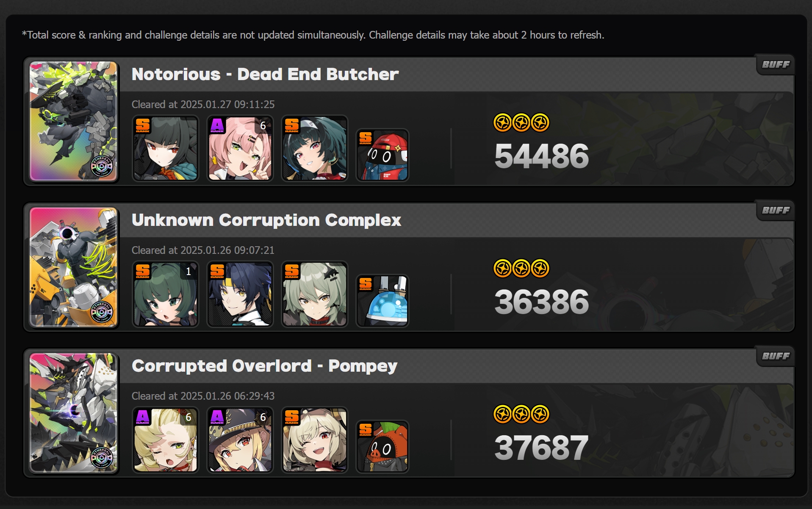Select the pink-haired A-rank agent portrait
This screenshot has height=509, width=812.
(240, 148)
